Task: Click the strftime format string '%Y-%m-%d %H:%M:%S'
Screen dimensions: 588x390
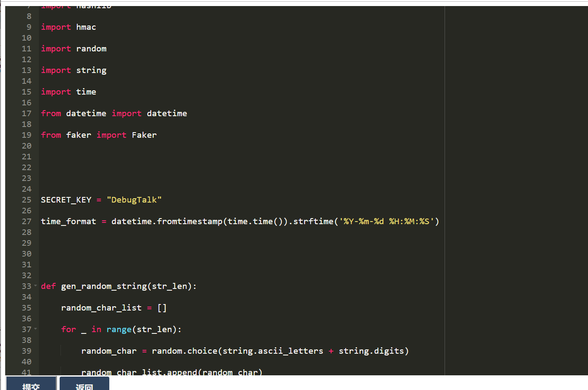Action: click(x=387, y=221)
